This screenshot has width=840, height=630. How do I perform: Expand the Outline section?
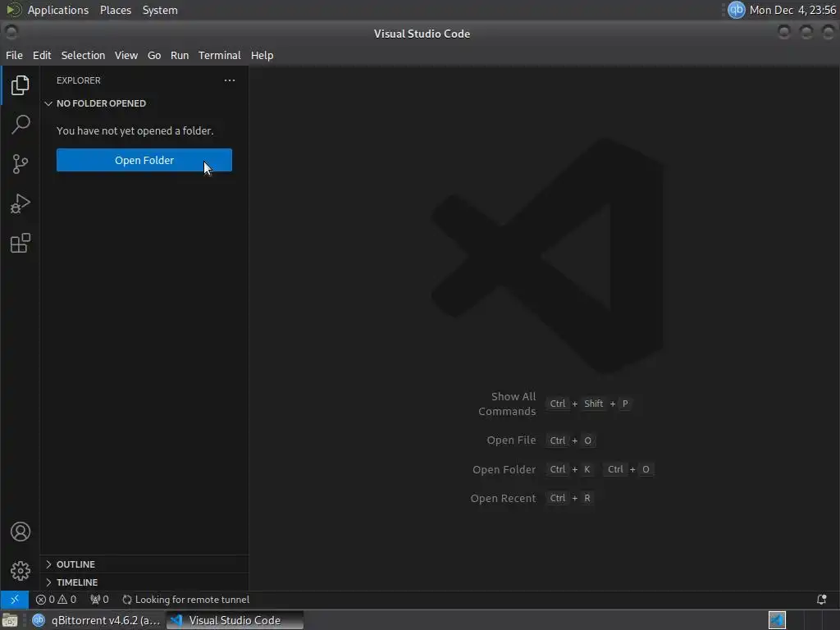point(144,564)
